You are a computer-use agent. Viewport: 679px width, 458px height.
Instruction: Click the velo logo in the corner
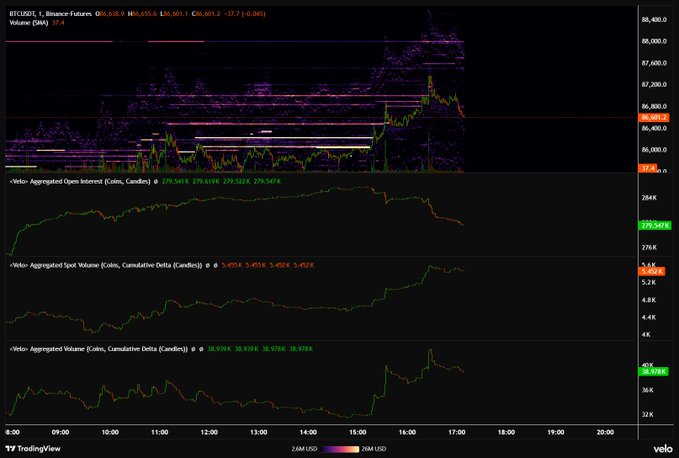pyautogui.click(x=663, y=449)
